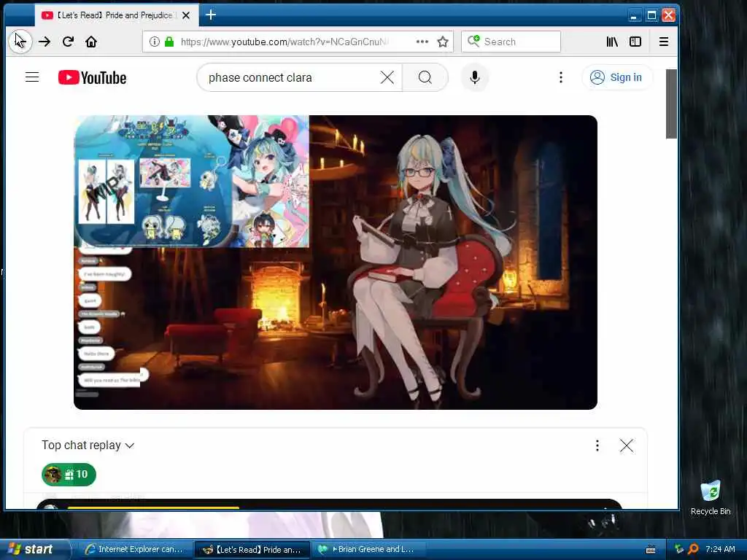Viewport: 747px width, 560px height.
Task: Click the magnifier tray icon
Action: (x=693, y=549)
